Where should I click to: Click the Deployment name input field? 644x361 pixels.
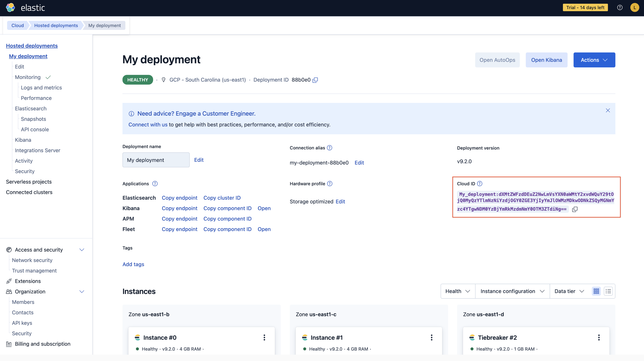[156, 160]
